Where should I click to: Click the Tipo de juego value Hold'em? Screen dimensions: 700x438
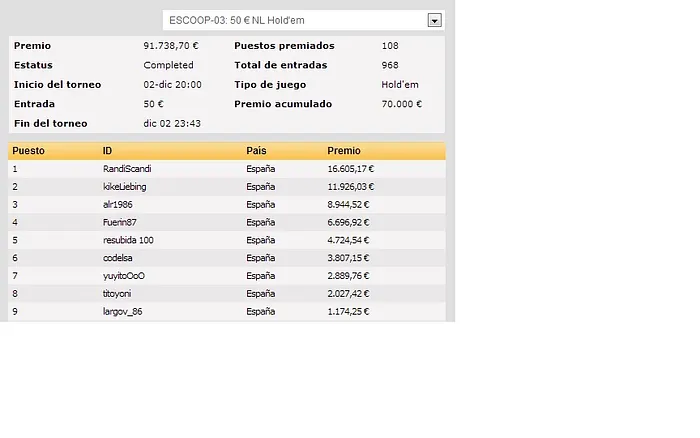click(x=400, y=84)
